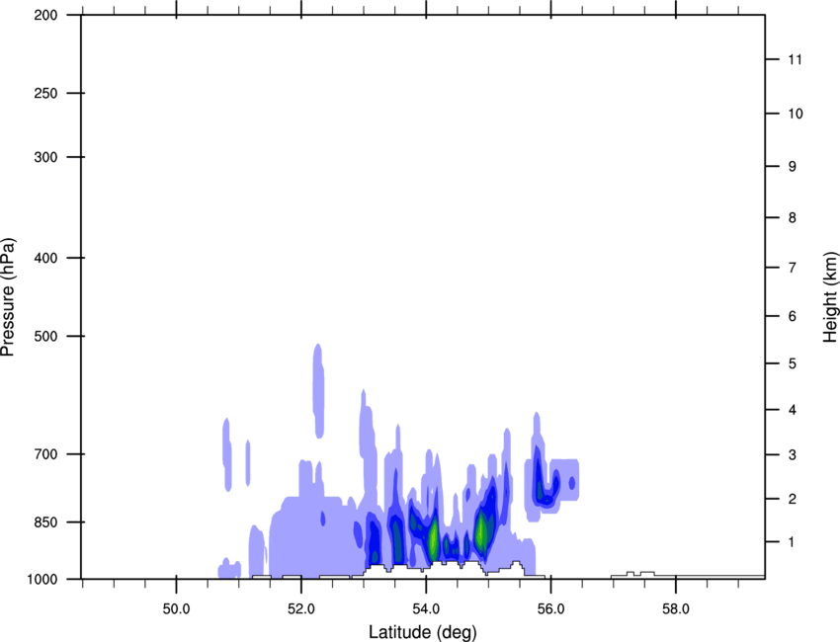Click the 'Pressure (hPa)' axis title
840x642 pixels.
(x=8, y=297)
